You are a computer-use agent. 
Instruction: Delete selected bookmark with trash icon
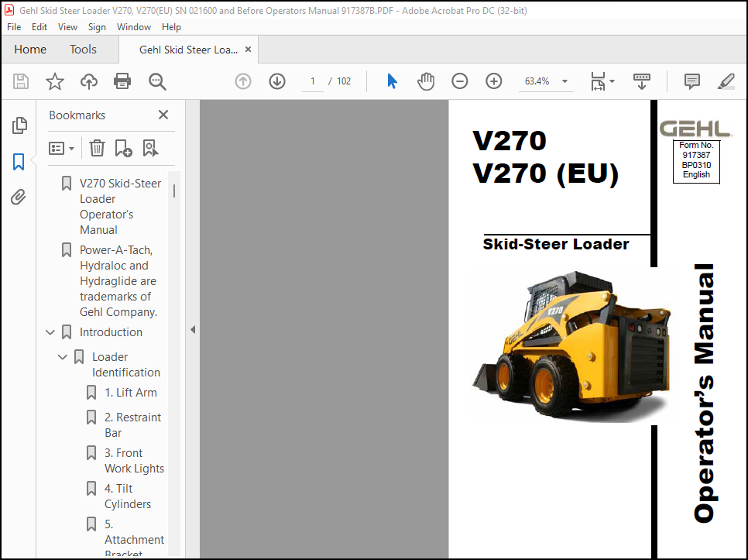pyautogui.click(x=97, y=149)
